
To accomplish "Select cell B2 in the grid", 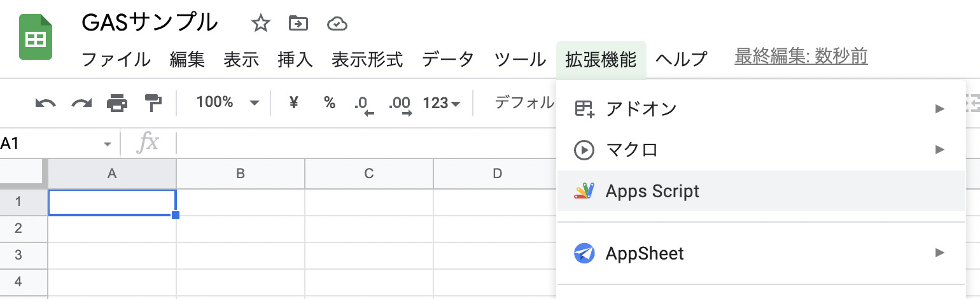I will pyautogui.click(x=240, y=228).
